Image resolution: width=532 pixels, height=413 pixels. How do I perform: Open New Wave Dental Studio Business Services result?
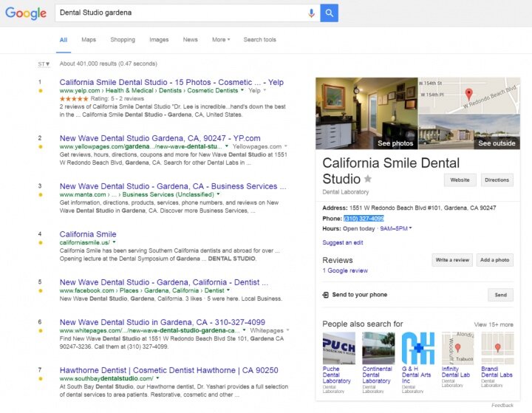point(173,186)
